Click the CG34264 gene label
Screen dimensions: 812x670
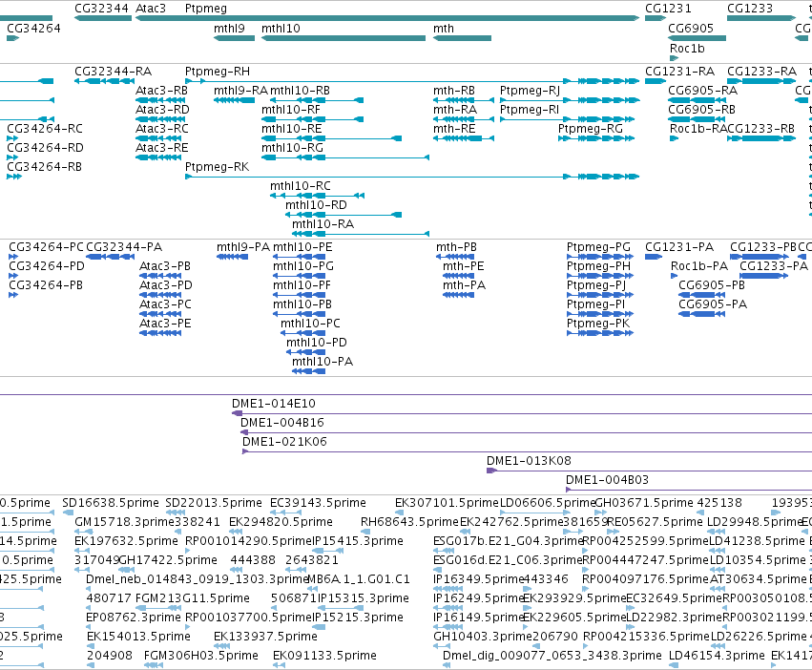(x=33, y=29)
